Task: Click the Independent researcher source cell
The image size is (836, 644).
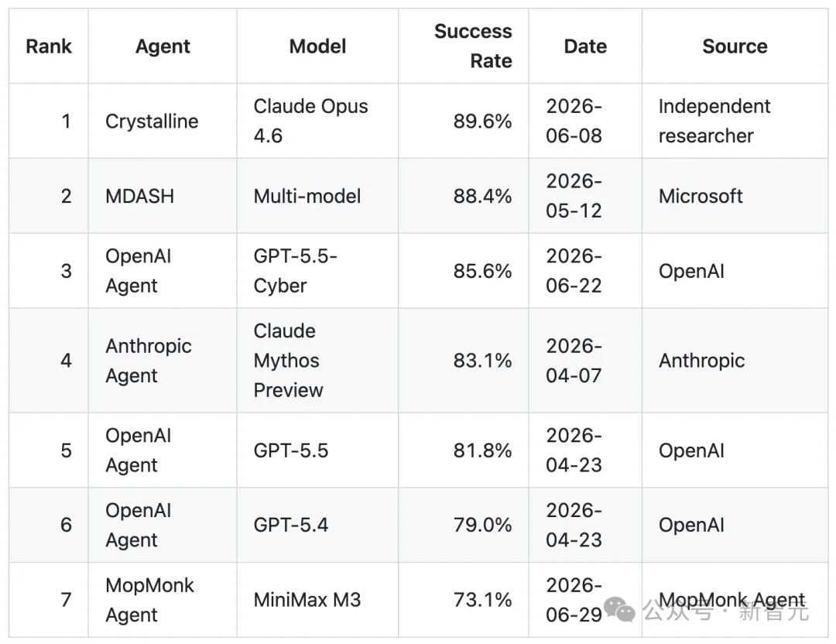Action: point(735,121)
